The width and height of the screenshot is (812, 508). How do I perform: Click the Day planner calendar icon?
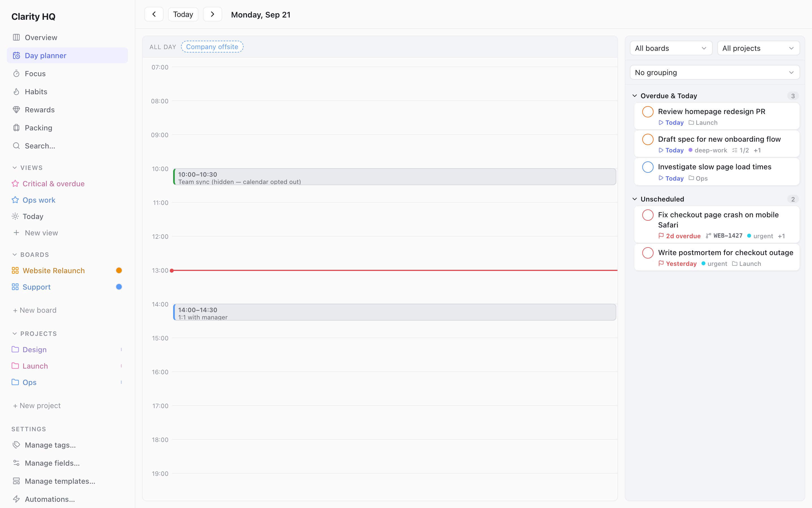[x=16, y=55]
